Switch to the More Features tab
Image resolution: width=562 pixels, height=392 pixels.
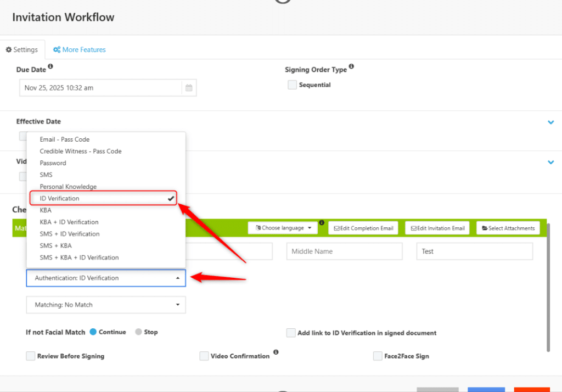[79, 49]
